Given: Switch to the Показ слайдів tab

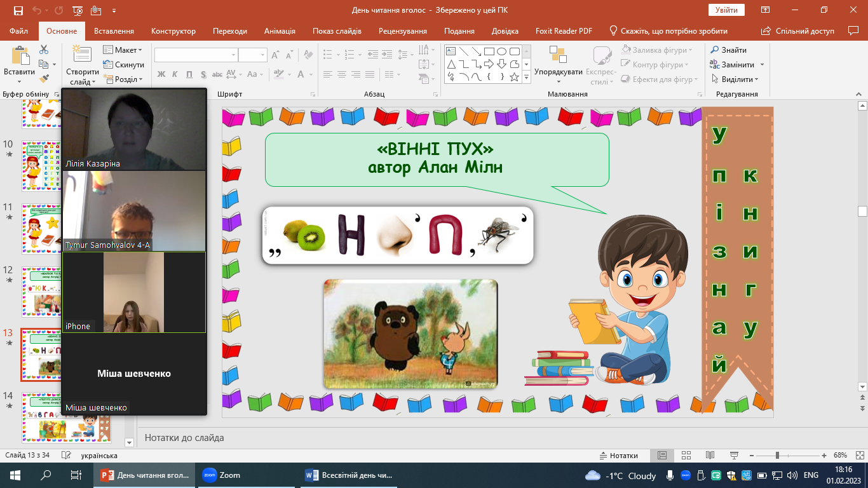Looking at the screenshot, I should [x=337, y=30].
